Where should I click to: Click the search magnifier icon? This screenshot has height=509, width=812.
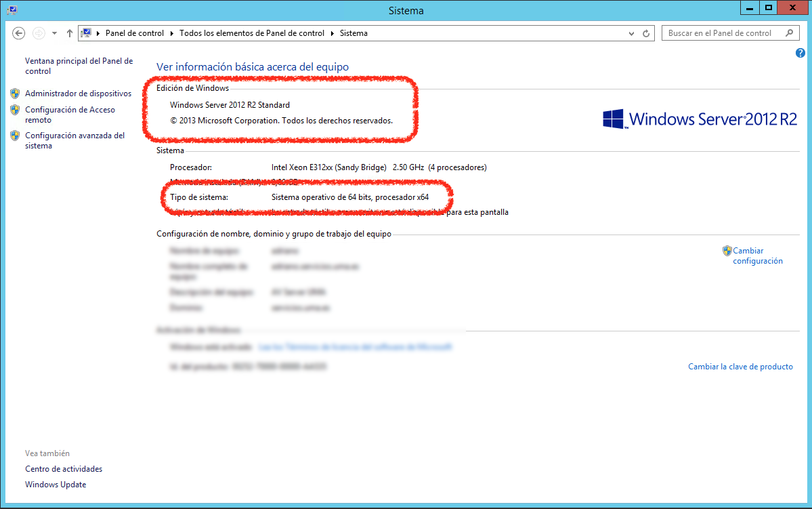(789, 33)
